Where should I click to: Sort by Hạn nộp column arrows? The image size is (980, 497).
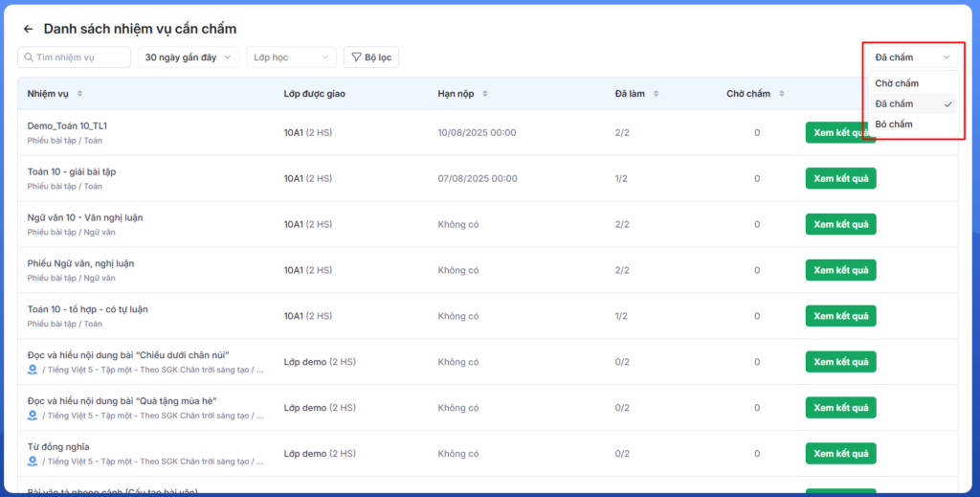[485, 94]
